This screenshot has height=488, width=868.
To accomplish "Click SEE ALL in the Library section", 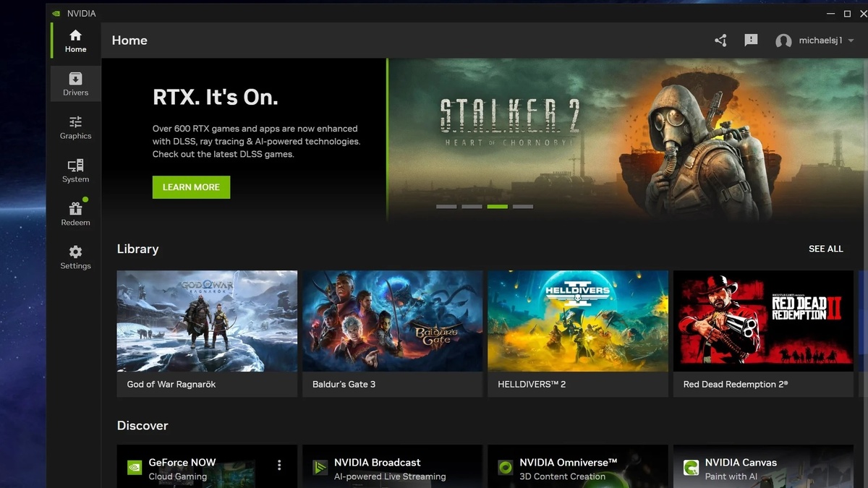I will [826, 249].
